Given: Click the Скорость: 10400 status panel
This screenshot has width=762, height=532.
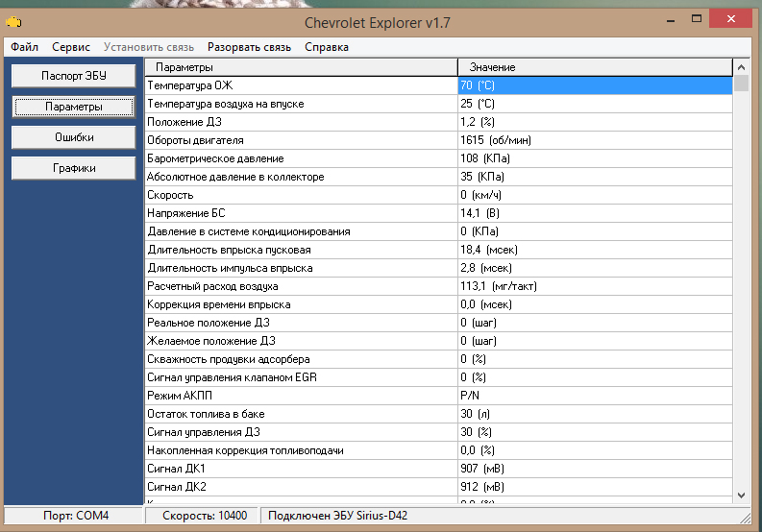Looking at the screenshot, I should point(204,516).
